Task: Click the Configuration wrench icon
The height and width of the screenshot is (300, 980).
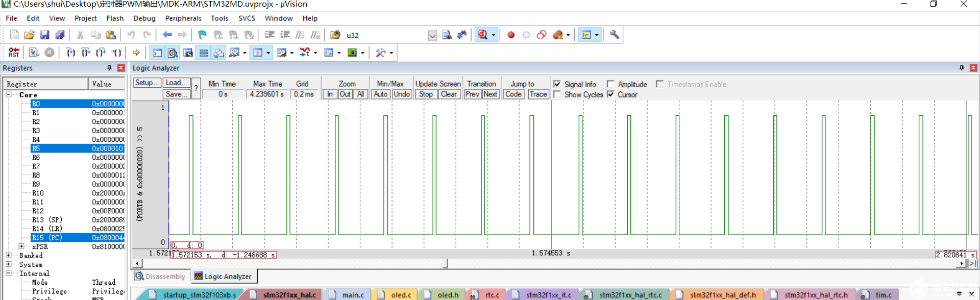Action: [615, 35]
